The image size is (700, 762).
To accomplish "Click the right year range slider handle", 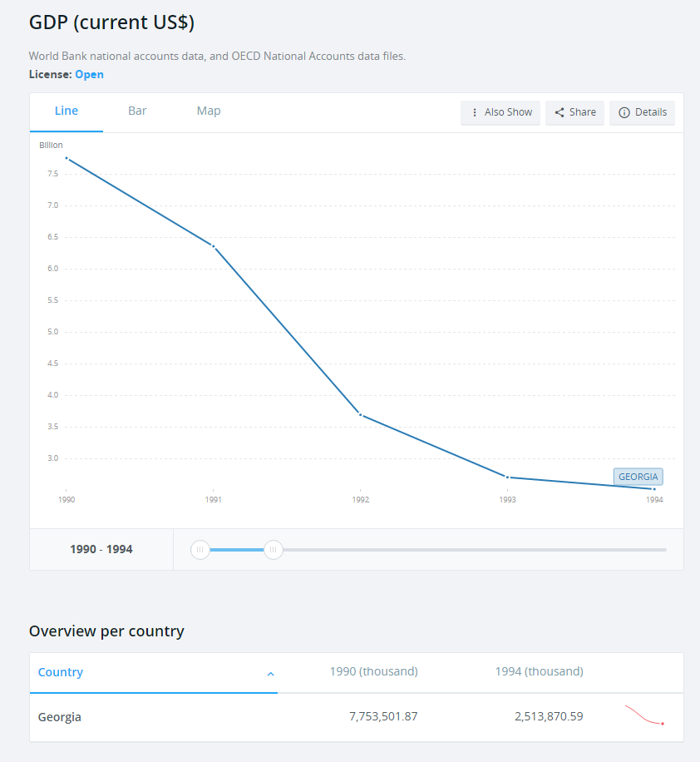I will point(274,549).
